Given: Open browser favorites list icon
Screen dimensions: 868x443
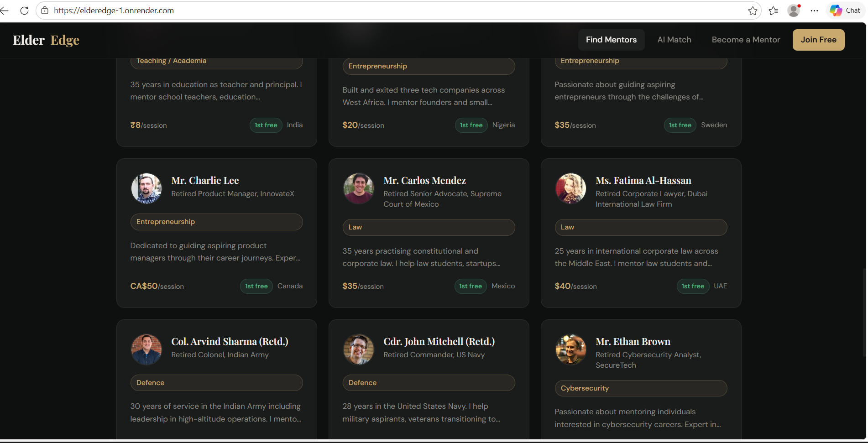Looking at the screenshot, I should [773, 10].
